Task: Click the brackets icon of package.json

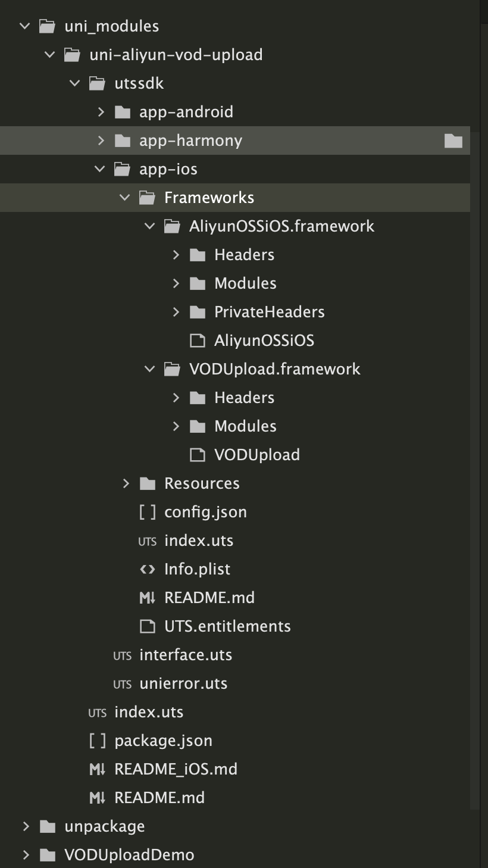Action: pyautogui.click(x=97, y=741)
